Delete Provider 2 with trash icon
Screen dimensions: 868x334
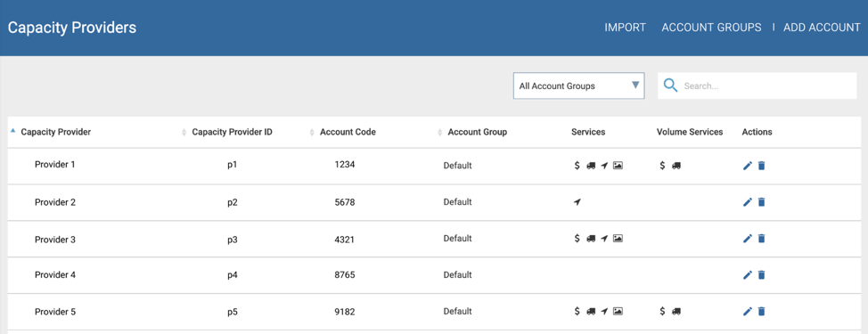point(761,202)
